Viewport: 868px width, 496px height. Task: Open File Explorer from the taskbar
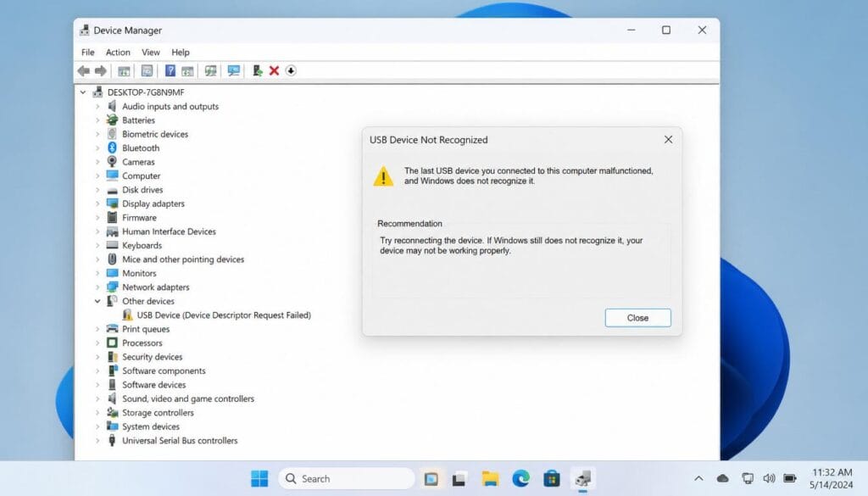[x=490, y=478]
